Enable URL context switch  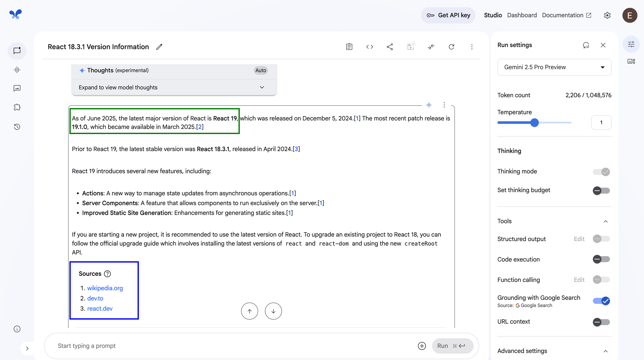(601, 322)
